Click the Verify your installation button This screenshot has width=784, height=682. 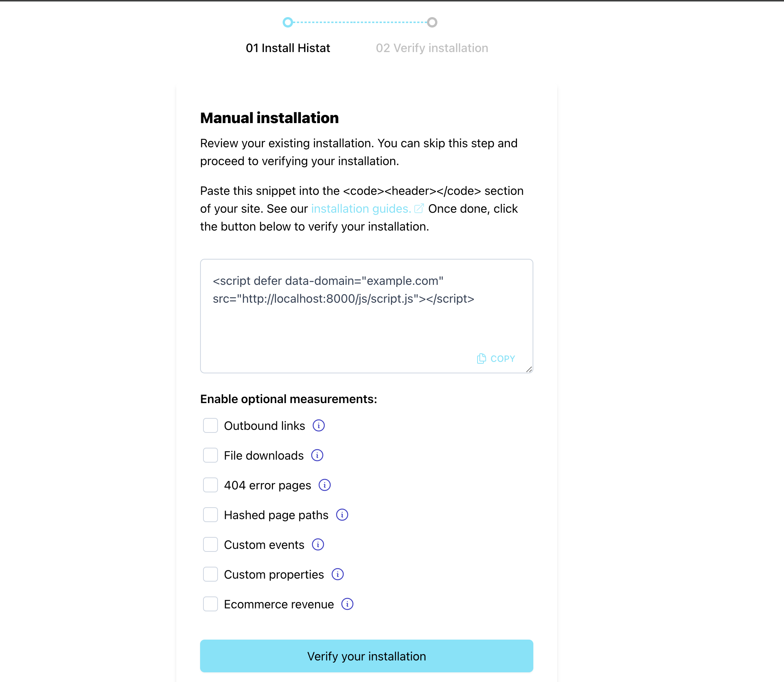click(366, 655)
